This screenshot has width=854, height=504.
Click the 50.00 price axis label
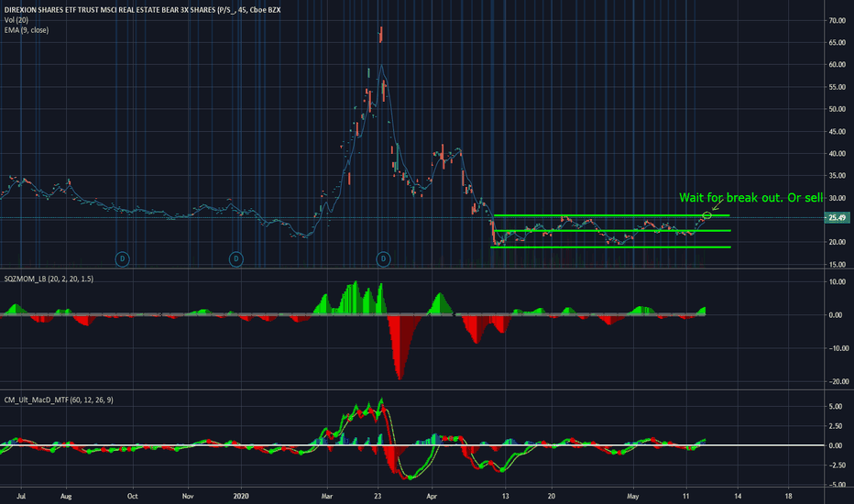tap(838, 109)
